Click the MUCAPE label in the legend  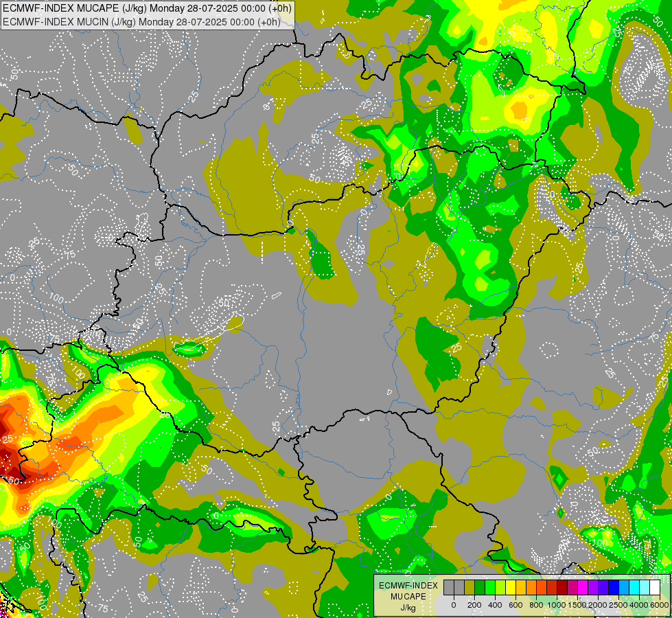(408, 597)
